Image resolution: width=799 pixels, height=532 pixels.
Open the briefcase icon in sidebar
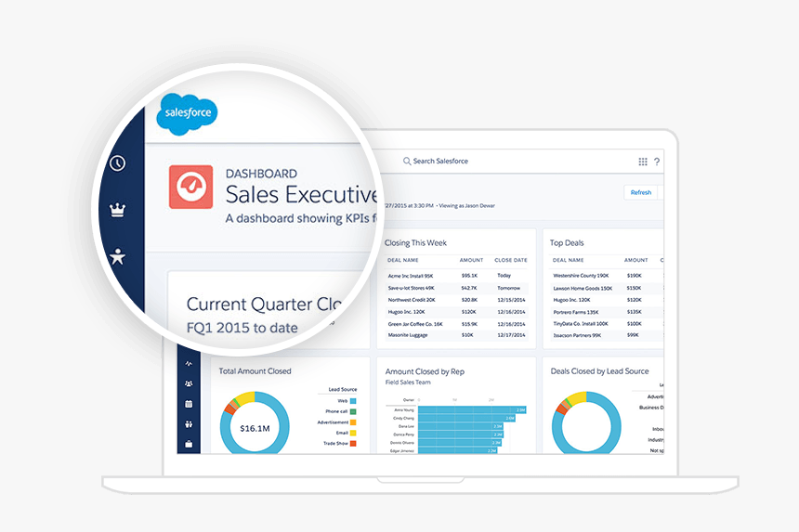coord(189,444)
